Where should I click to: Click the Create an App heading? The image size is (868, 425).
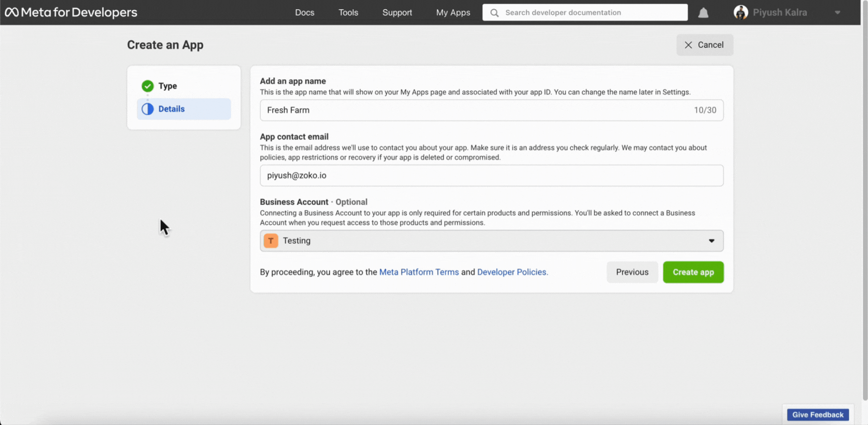165,45
